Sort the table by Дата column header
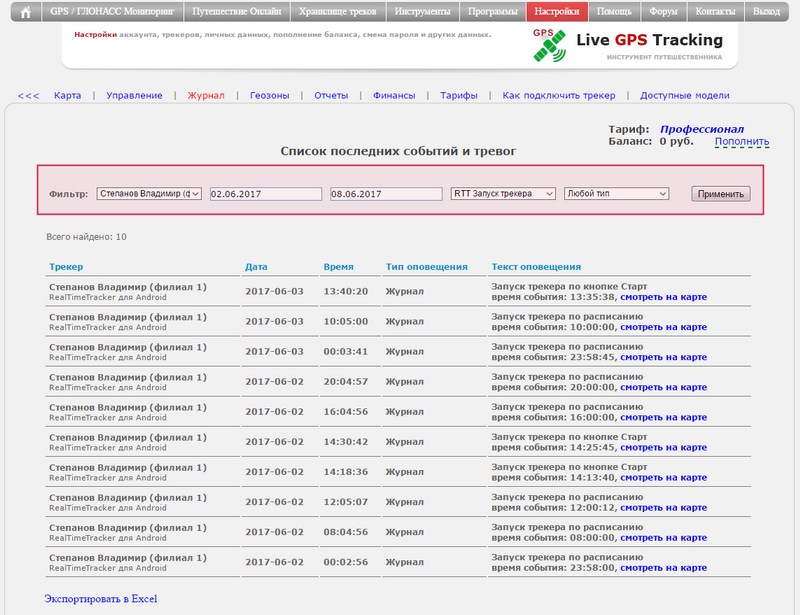Image resolution: width=800 pixels, height=615 pixels. pyautogui.click(x=256, y=267)
